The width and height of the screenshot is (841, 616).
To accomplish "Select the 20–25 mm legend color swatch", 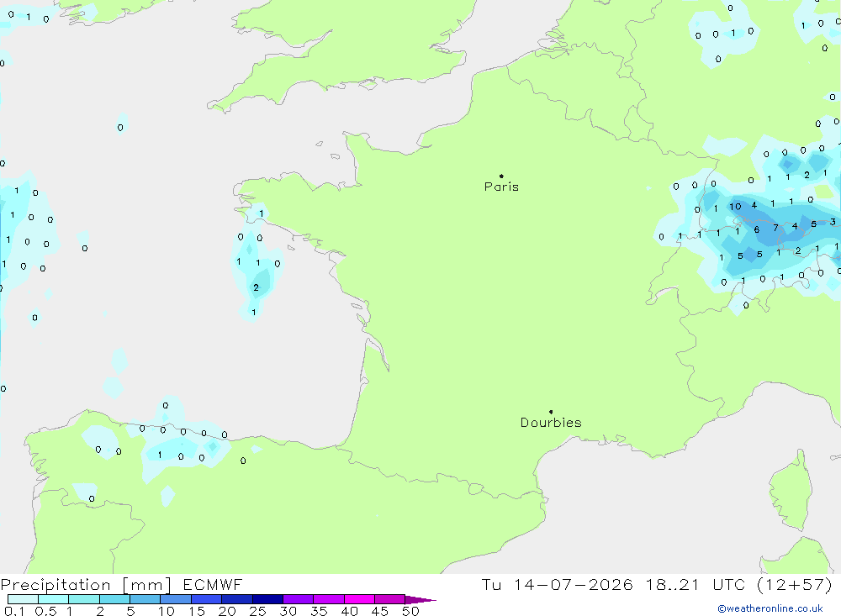I will pos(237,599).
